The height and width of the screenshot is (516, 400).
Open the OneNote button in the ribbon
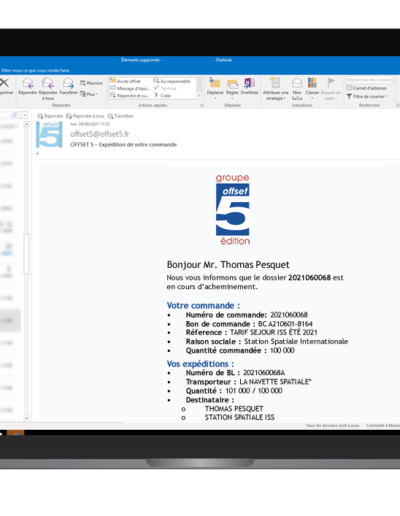(249, 86)
